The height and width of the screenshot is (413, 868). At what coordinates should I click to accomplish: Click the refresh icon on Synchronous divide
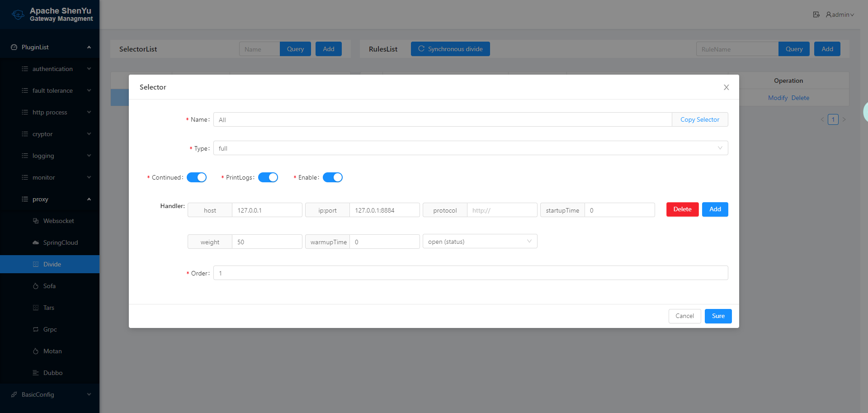pos(421,49)
